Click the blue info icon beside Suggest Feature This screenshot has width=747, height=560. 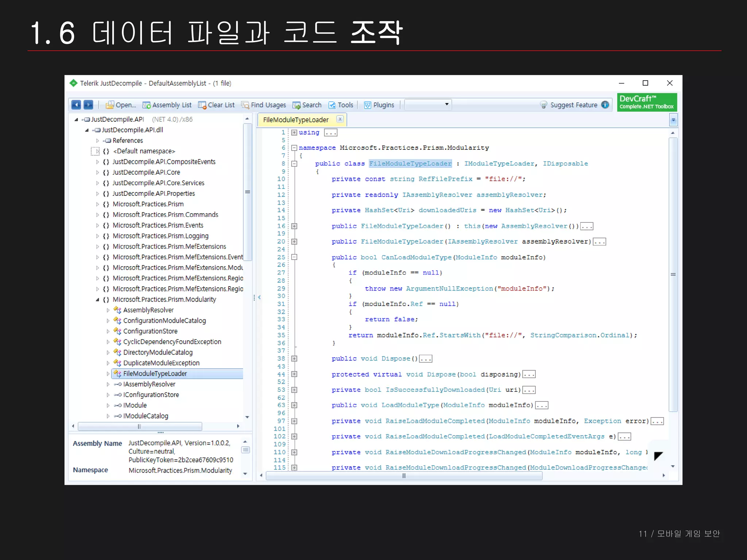point(605,105)
